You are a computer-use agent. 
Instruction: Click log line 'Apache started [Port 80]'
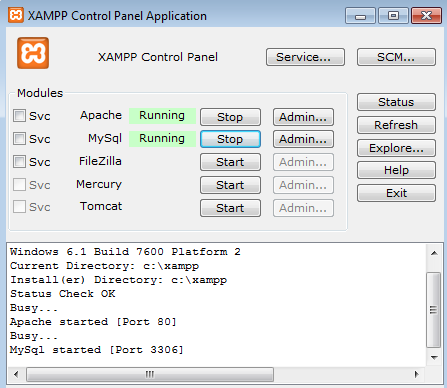[x=93, y=322]
